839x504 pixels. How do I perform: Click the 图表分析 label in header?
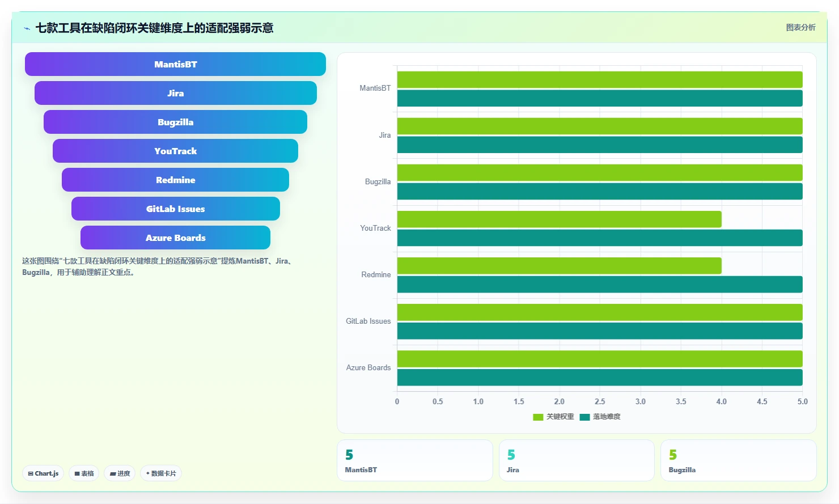(x=800, y=27)
